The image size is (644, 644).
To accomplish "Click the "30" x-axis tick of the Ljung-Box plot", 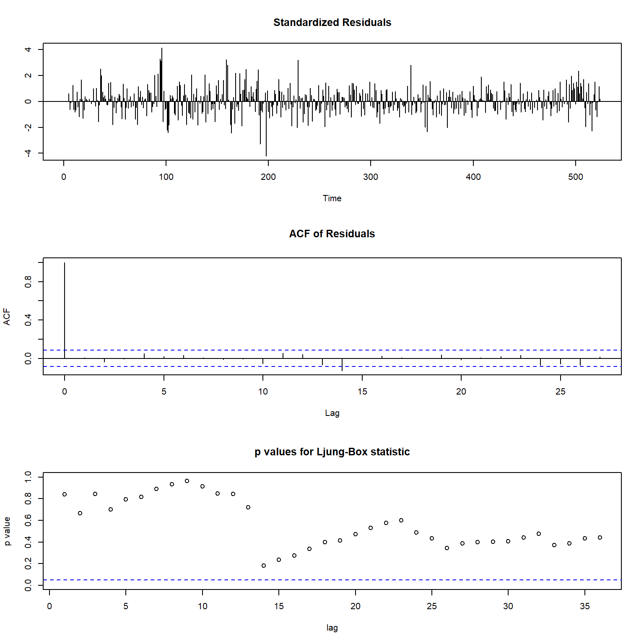I will [x=508, y=606].
